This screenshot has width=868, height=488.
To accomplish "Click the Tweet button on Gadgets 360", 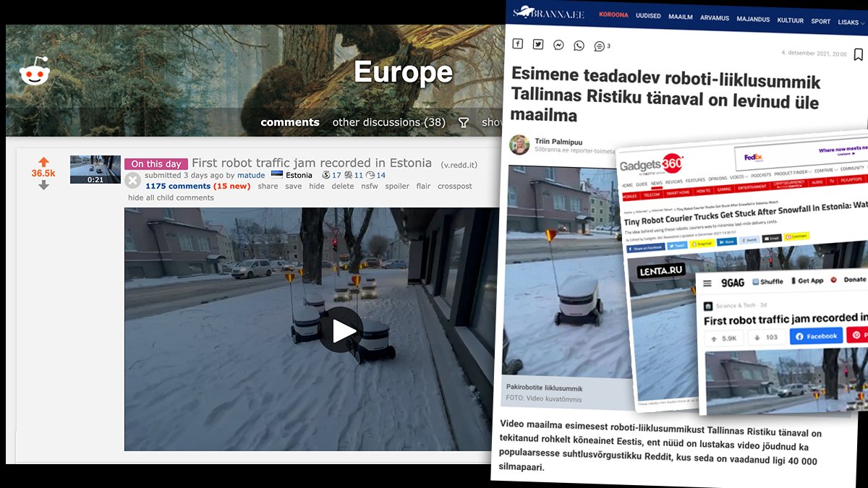I will pyautogui.click(x=677, y=245).
